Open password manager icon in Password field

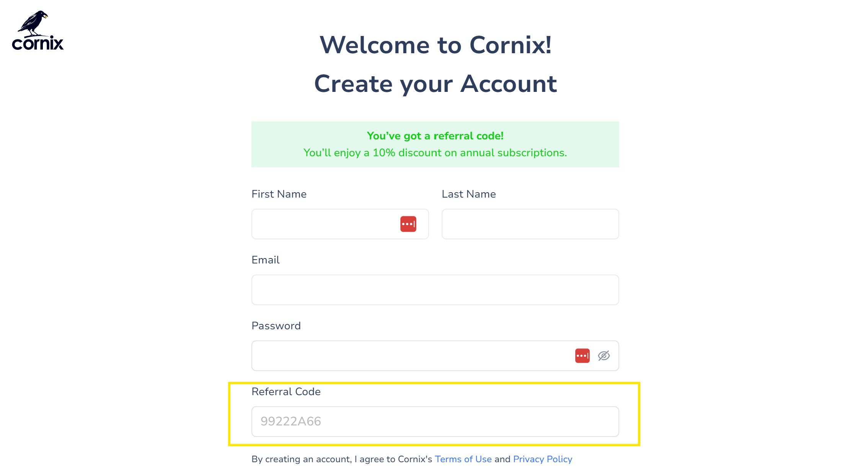(x=582, y=356)
